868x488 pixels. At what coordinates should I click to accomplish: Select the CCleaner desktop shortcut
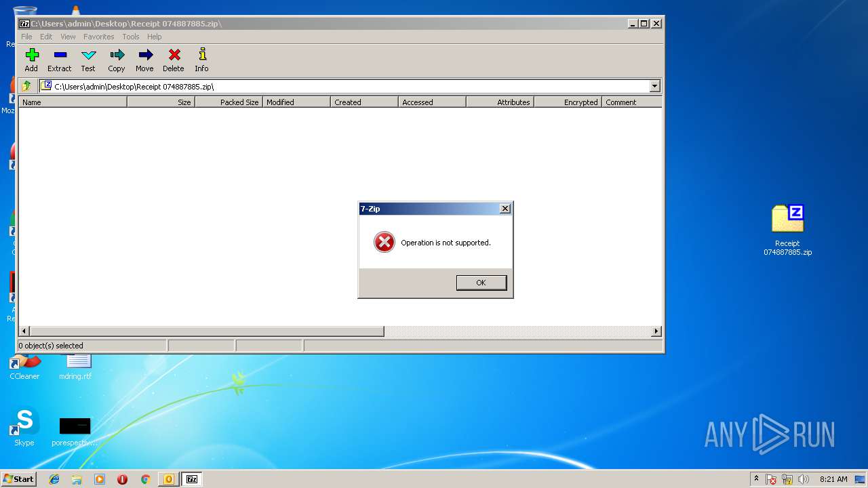(24, 367)
